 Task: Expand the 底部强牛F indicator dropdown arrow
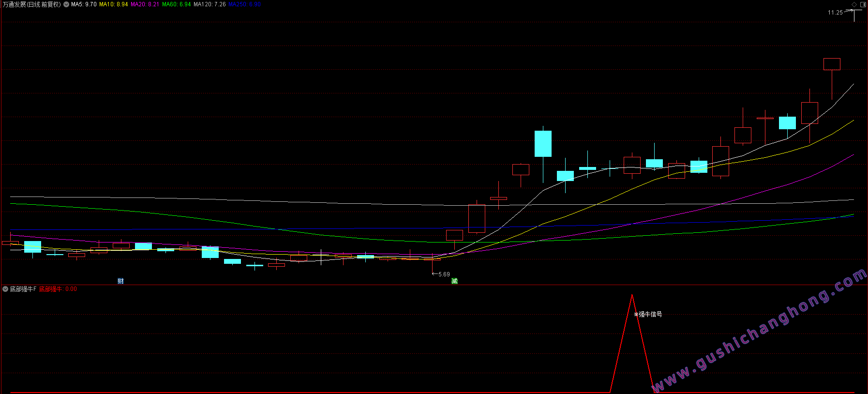pos(5,289)
